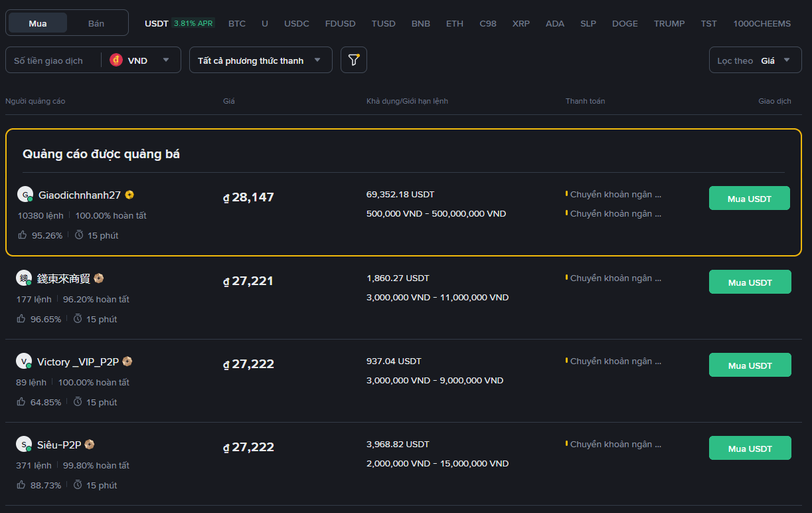Select the ETH tab
Viewport: 812px width, 513px height.
(455, 23)
